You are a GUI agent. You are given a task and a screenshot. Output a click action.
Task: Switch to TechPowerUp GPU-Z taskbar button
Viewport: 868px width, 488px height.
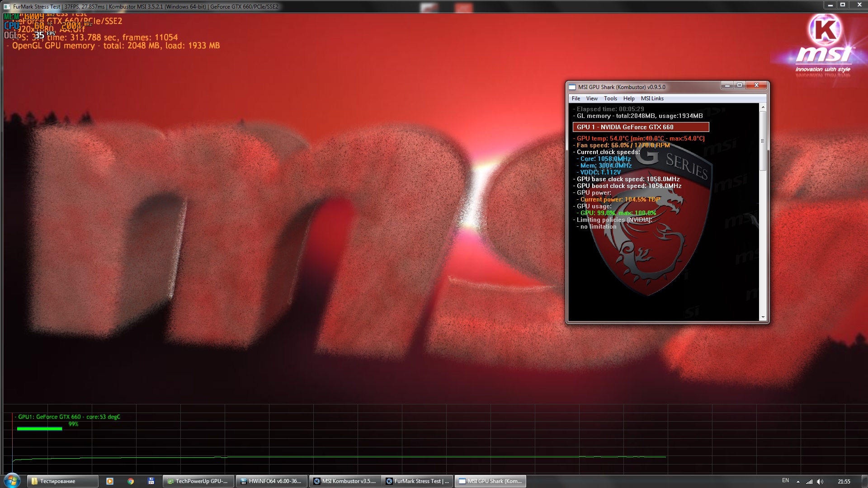click(x=198, y=481)
